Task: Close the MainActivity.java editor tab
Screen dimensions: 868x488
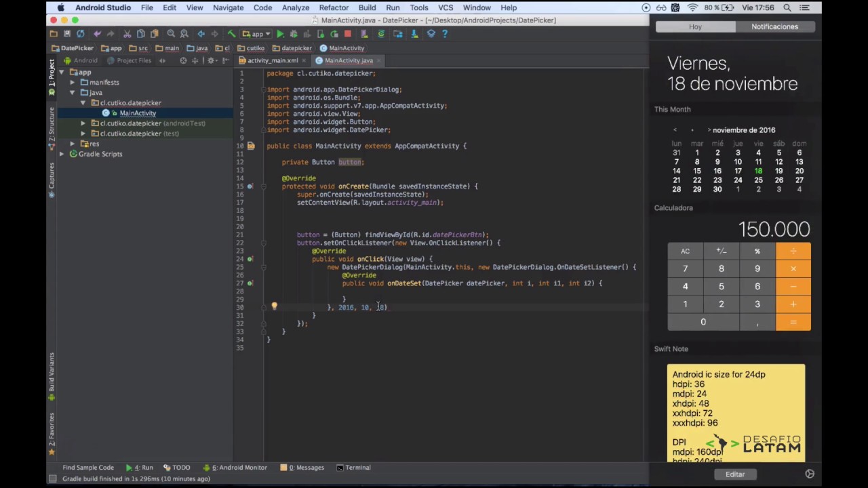Action: pos(377,61)
